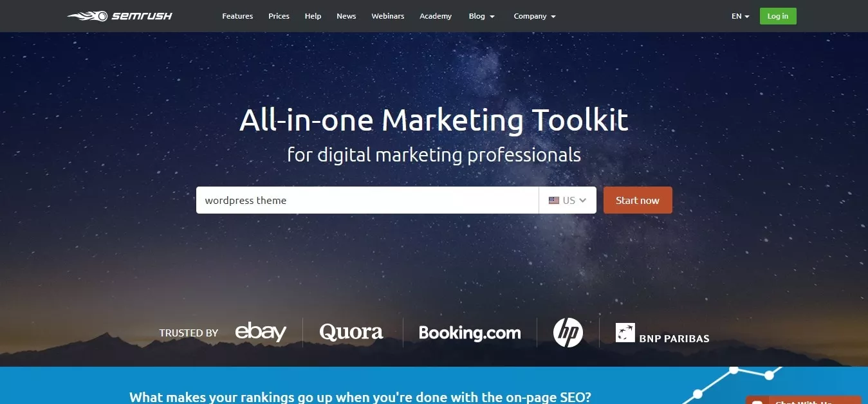Open the US country database dropdown
This screenshot has width=868, height=404.
568,200
